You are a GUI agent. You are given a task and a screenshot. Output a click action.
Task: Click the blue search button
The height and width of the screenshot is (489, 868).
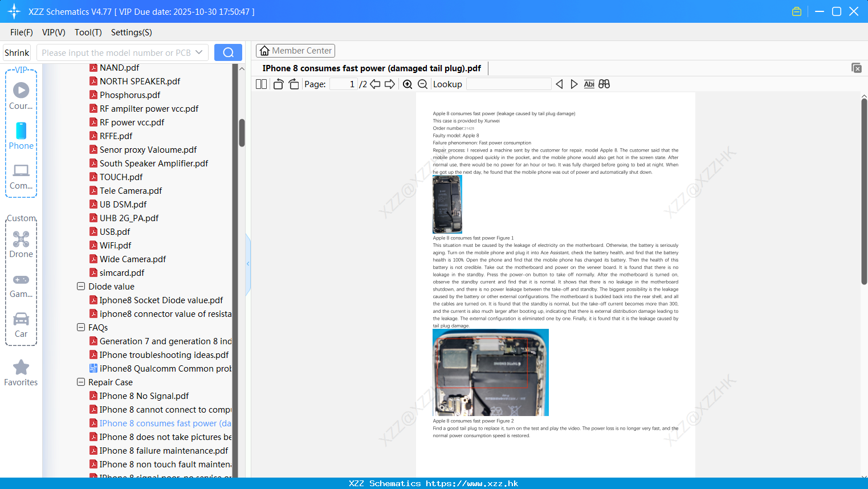[x=228, y=52]
